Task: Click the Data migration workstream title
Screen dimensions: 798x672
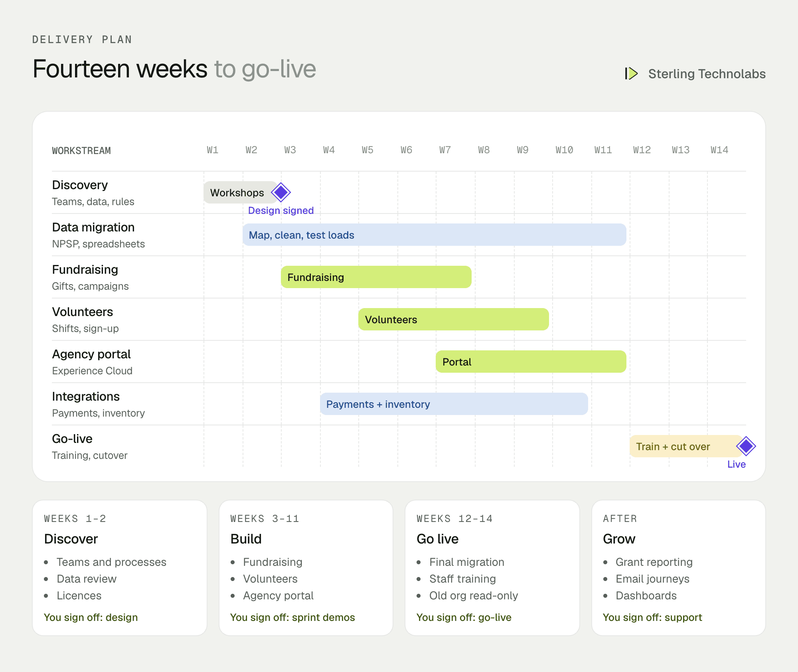Action: point(93,227)
